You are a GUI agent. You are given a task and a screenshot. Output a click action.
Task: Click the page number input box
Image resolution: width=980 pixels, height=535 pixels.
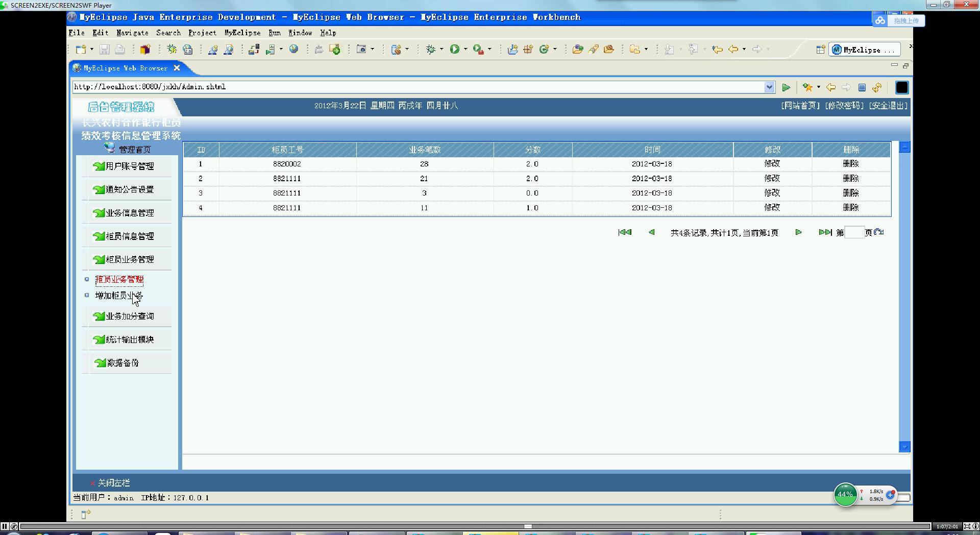854,233
